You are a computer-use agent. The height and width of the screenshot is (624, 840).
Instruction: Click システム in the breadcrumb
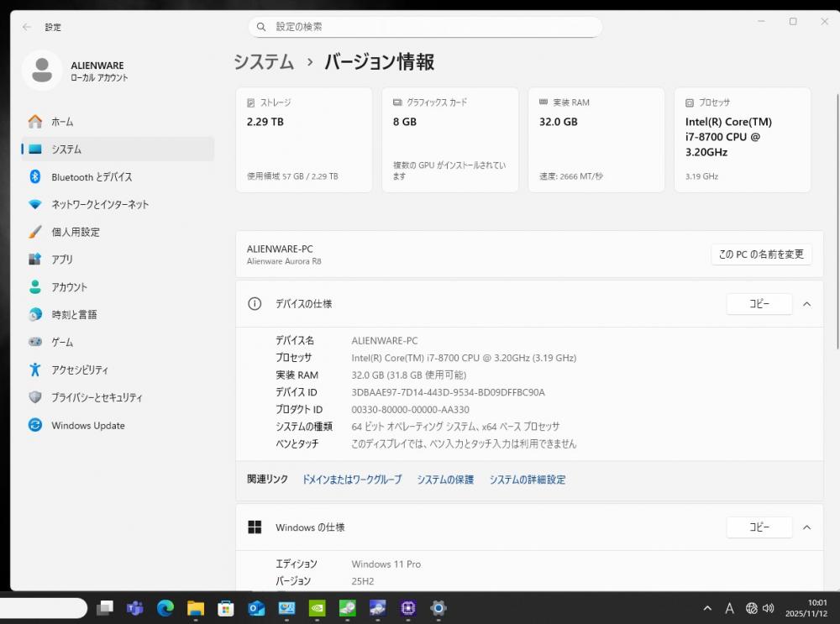tap(264, 61)
